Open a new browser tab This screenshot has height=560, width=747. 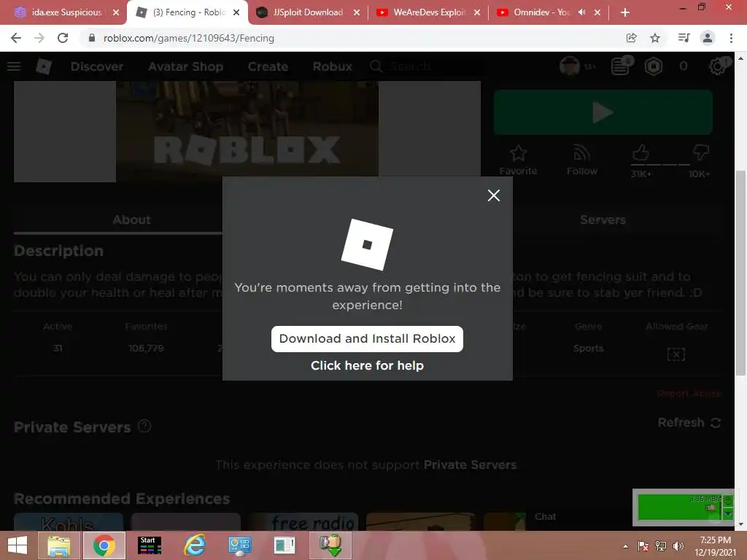pos(625,12)
